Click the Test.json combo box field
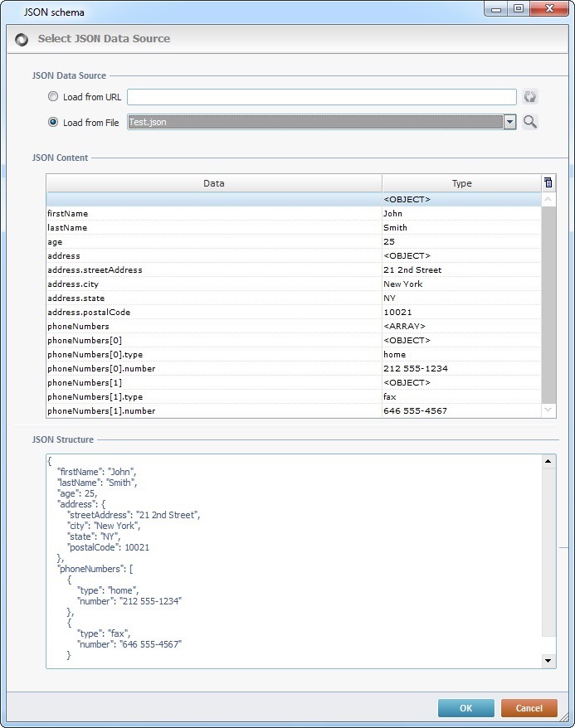 (x=314, y=122)
